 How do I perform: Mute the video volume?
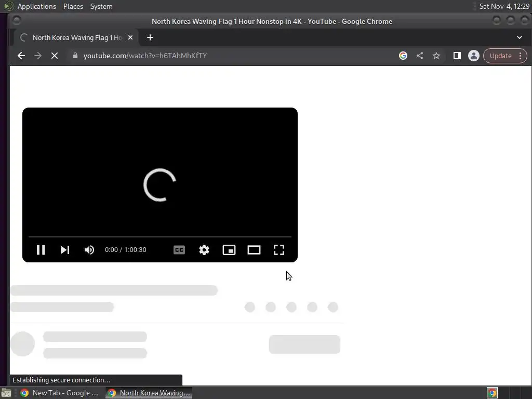click(89, 250)
